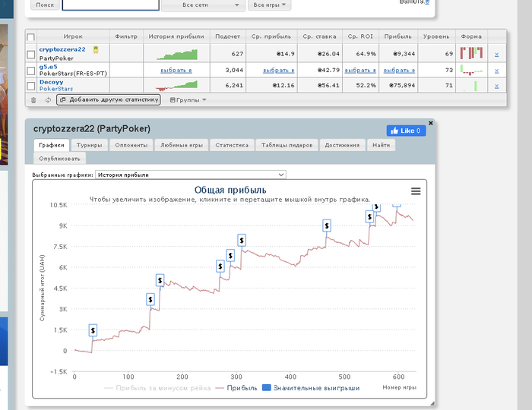The width and height of the screenshot is (532, 410).
Task: Click the $ marker near game 160
Action: (160, 280)
